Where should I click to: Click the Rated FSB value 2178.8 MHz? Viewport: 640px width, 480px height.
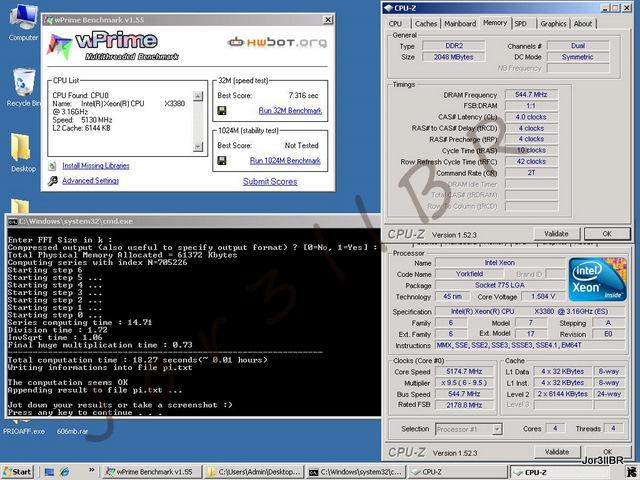click(464, 405)
